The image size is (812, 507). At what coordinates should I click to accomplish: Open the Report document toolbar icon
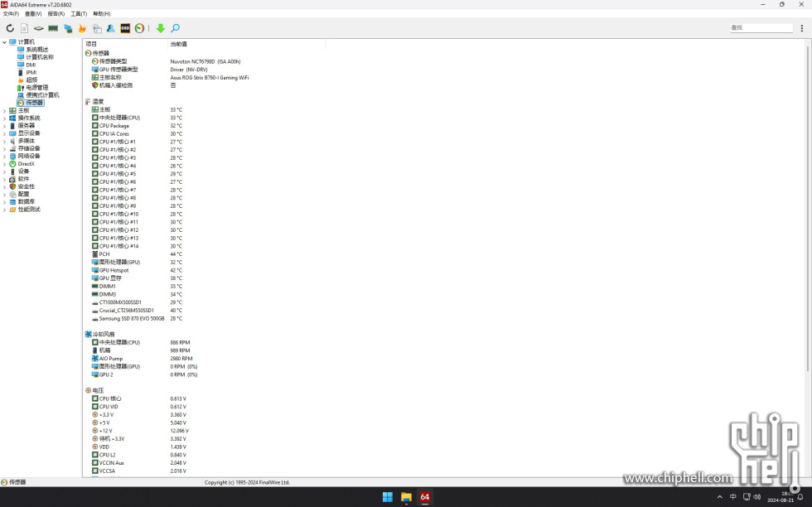[x=24, y=28]
